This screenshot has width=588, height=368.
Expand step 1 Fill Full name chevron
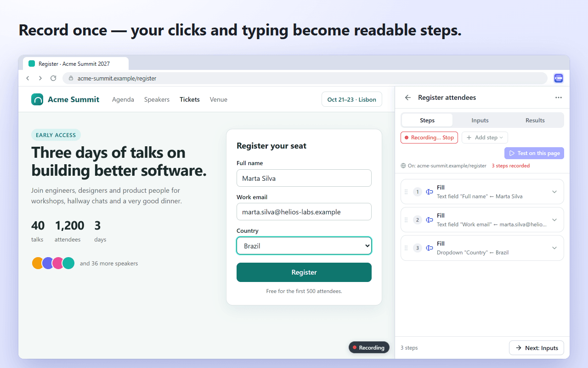[554, 192]
